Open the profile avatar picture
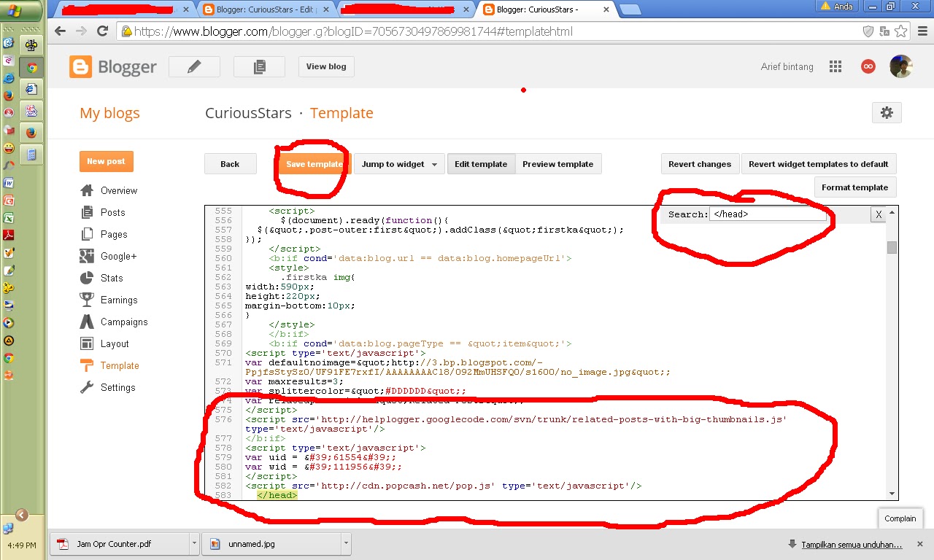This screenshot has width=934, height=560. coord(901,66)
